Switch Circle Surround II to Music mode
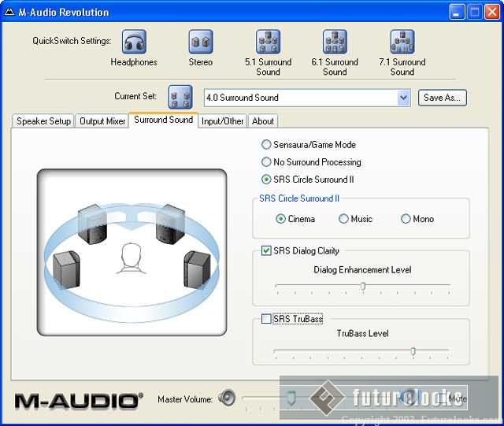The width and height of the screenshot is (504, 426). click(343, 219)
